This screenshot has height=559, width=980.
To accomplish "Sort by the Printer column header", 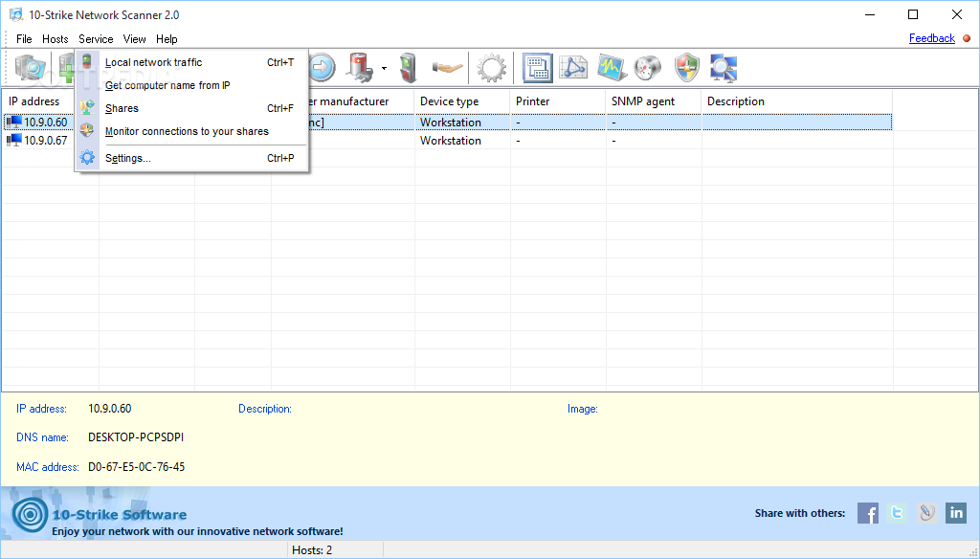I will tap(558, 101).
